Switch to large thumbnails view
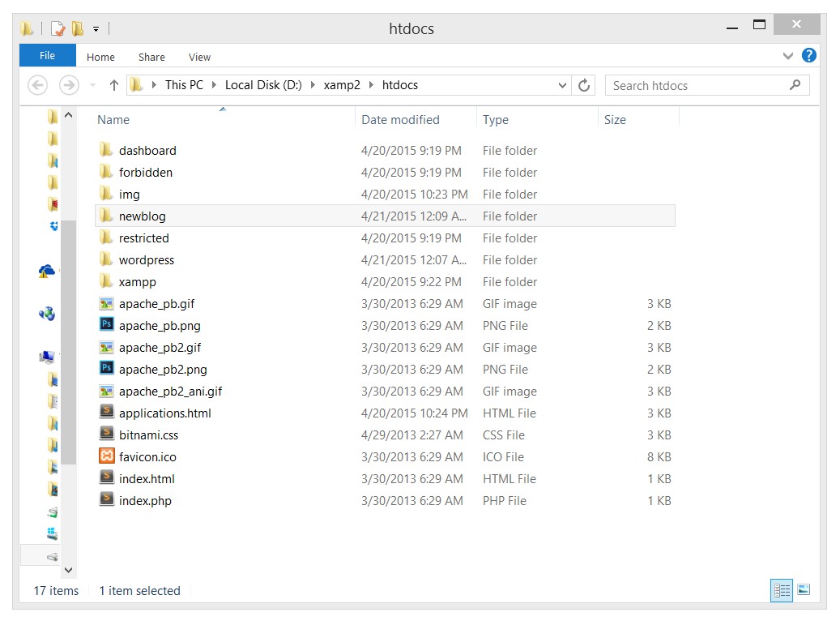This screenshot has height=625, width=840. coord(804,590)
